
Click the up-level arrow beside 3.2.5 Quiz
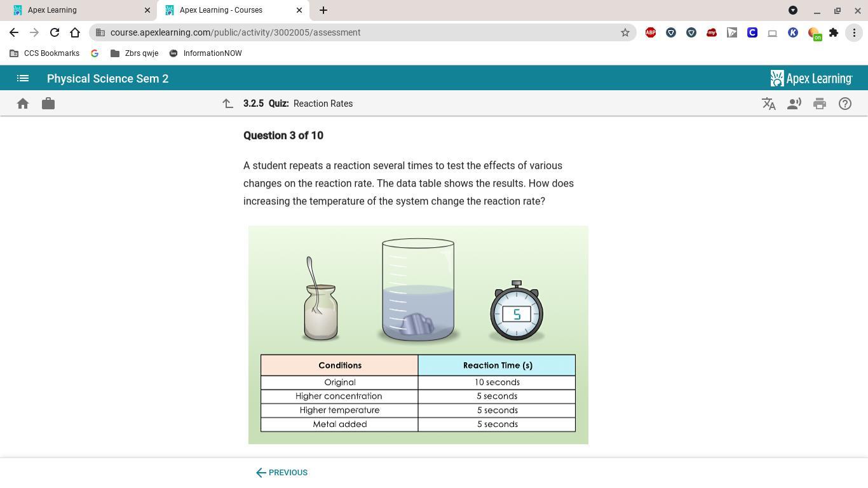[x=227, y=104]
